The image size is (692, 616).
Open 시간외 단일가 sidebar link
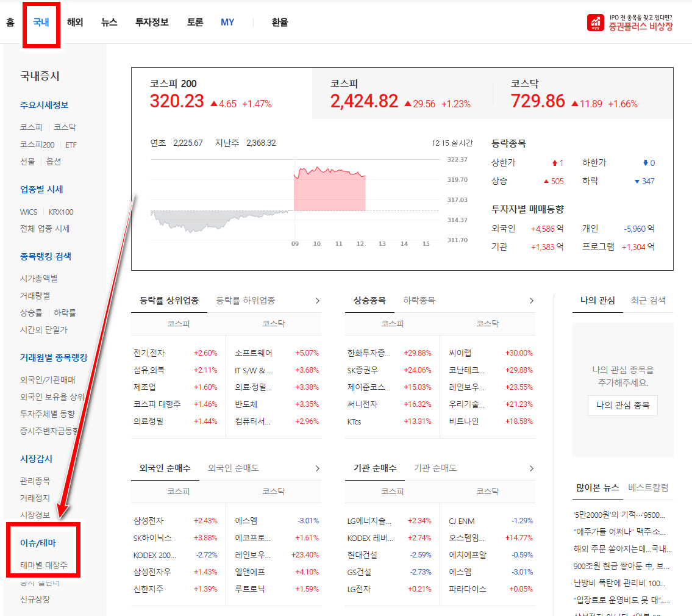pyautogui.click(x=44, y=329)
